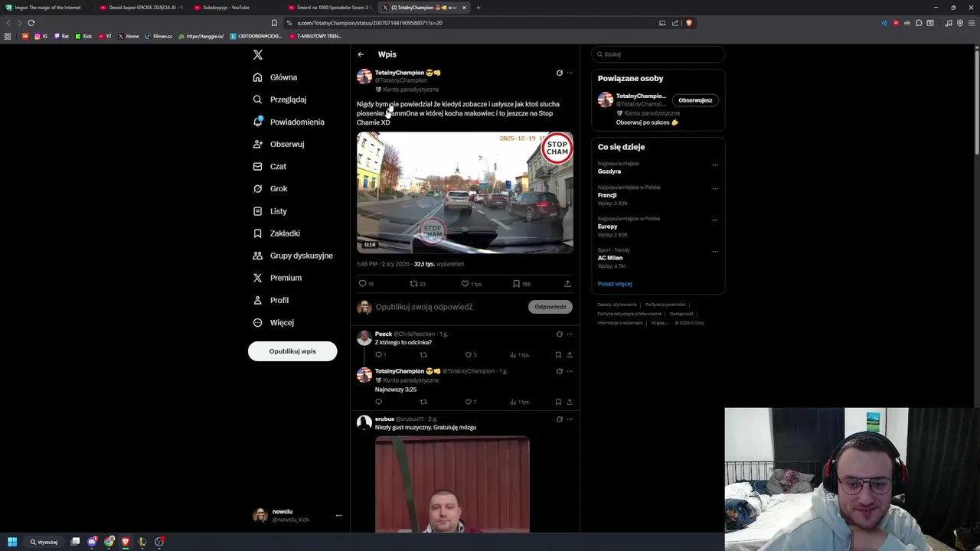Open Windows Start menu
The image size is (980, 551).
click(12, 542)
